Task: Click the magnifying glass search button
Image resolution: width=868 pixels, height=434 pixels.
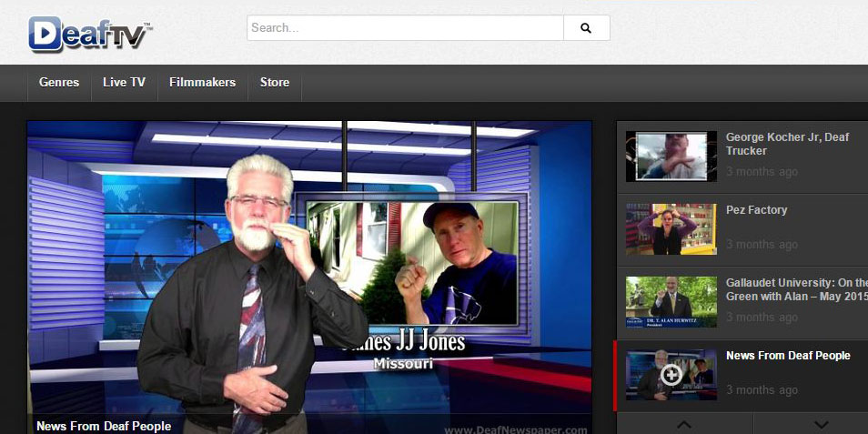Action: click(586, 27)
